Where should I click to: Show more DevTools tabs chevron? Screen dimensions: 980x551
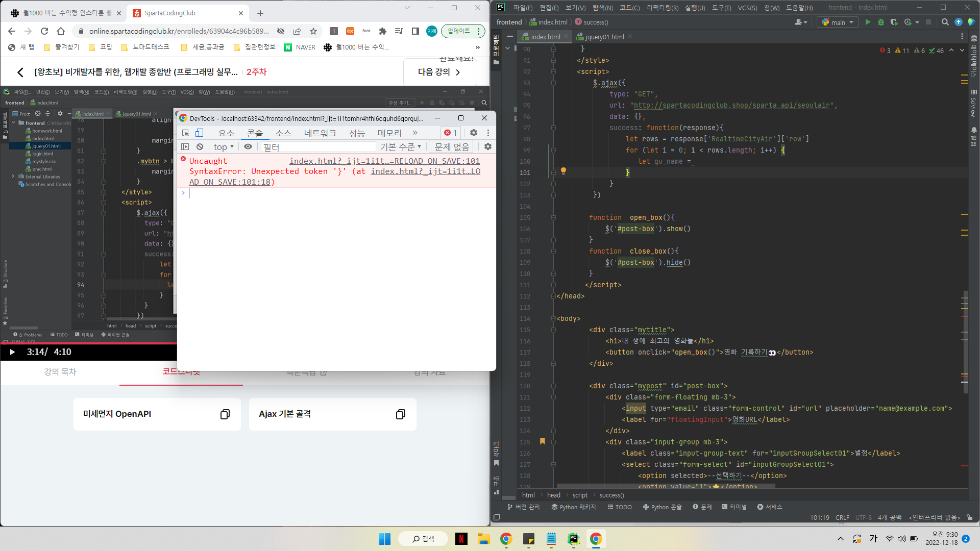click(415, 133)
